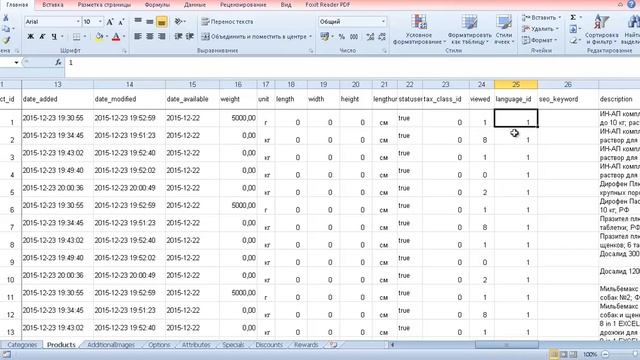640x360 pixels.
Task: Open the name box dropdown arrow
Action: pos(16,62)
